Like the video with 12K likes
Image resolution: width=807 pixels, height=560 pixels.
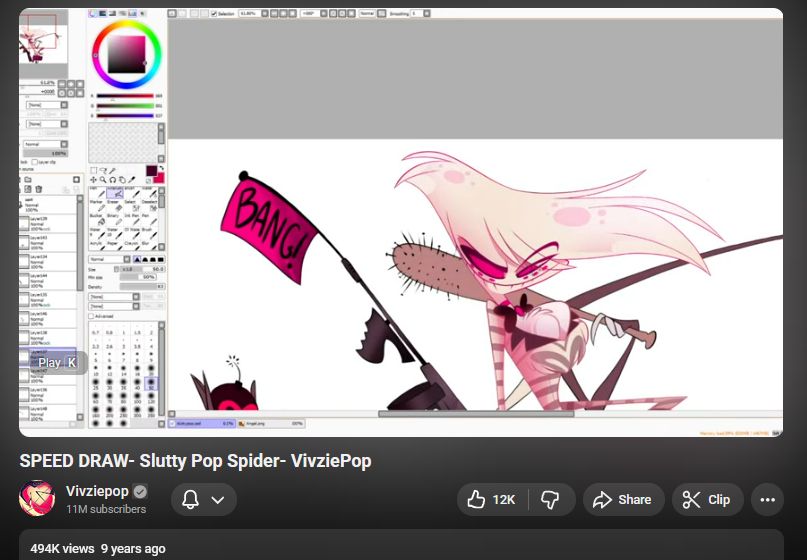(x=491, y=499)
